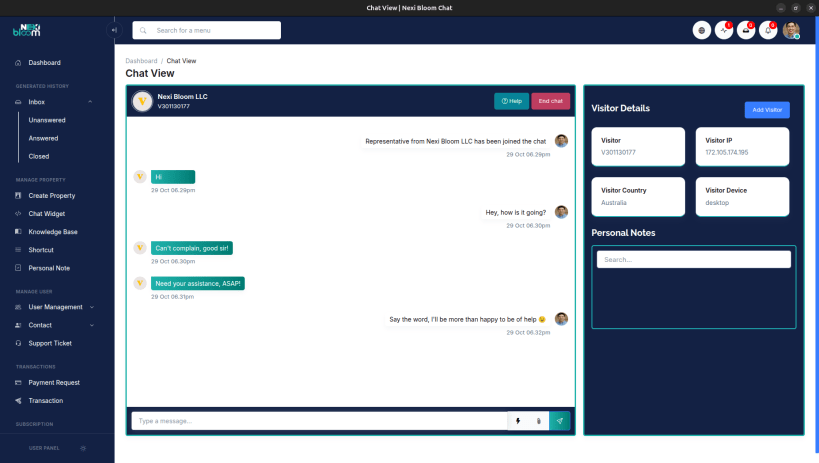The image size is (819, 463).
Task: Focus the 'Search for a menu' field
Action: pyautogui.click(x=206, y=30)
